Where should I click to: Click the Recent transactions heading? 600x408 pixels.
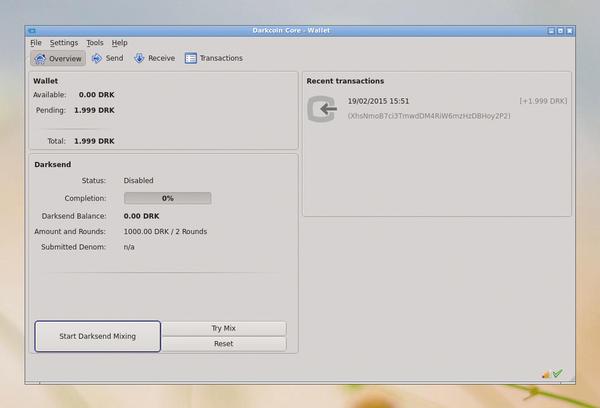345,81
